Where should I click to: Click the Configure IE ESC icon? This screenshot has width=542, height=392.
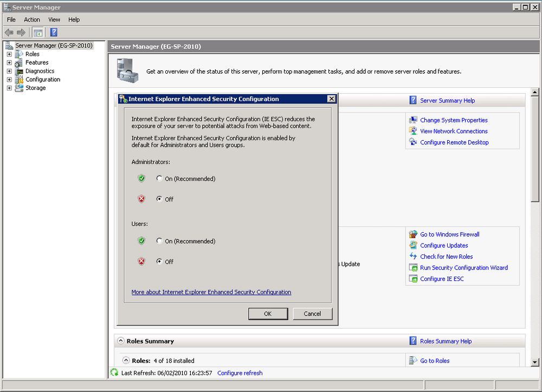413,278
